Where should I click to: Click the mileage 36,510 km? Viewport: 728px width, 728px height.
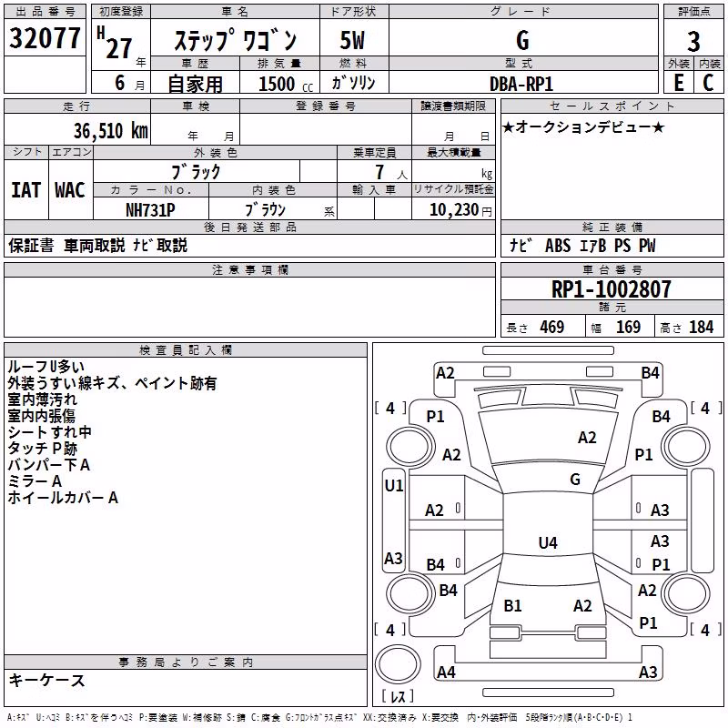pyautogui.click(x=110, y=131)
